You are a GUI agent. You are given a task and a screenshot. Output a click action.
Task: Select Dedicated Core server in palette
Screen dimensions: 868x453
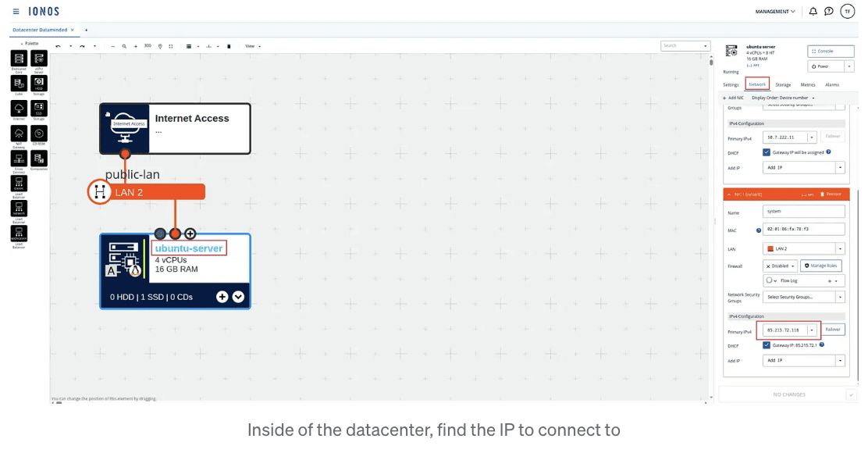coord(19,59)
